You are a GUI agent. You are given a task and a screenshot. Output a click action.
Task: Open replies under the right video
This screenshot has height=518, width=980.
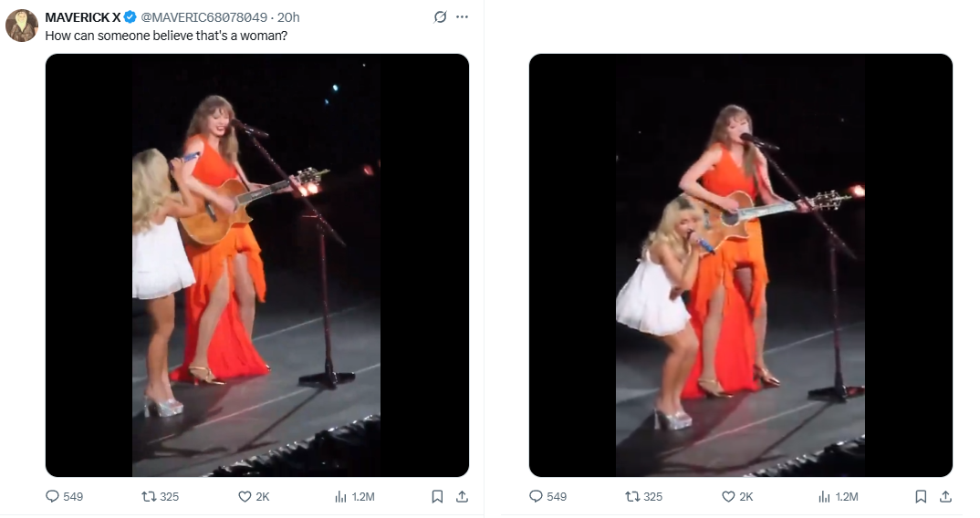click(537, 496)
